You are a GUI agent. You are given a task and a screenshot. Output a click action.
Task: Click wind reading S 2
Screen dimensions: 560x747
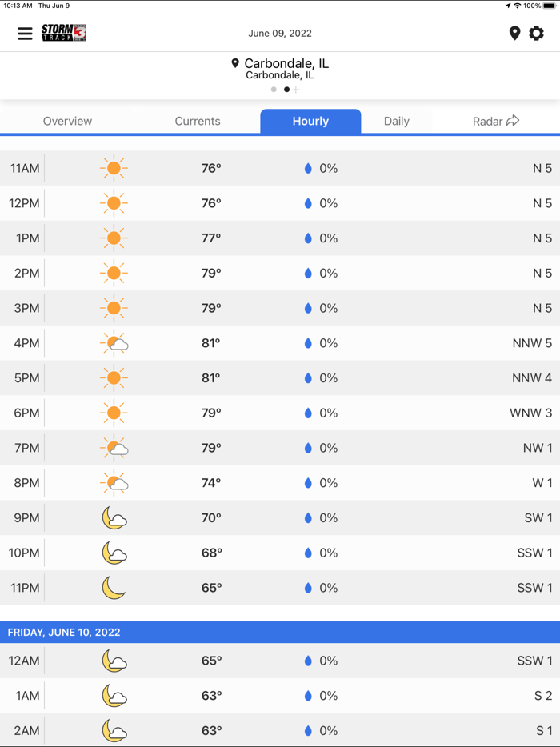tap(543, 696)
